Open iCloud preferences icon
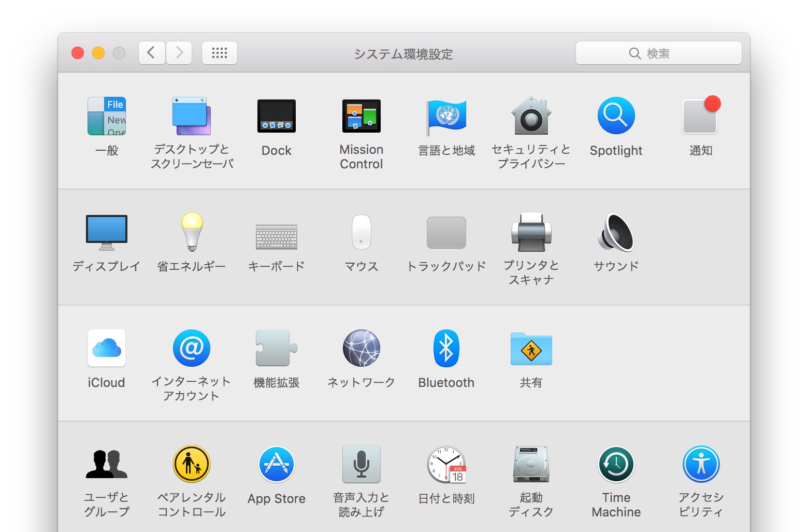The image size is (808, 532). click(107, 348)
